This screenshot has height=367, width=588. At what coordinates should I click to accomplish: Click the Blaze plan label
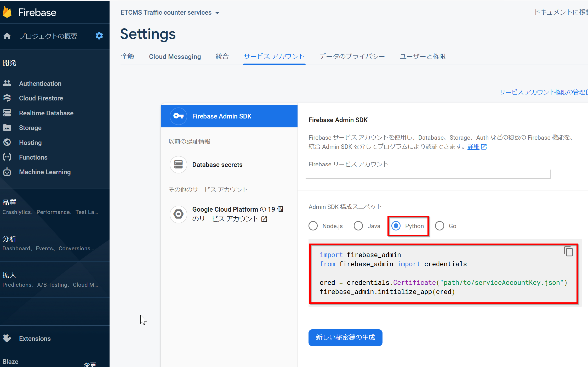point(10,362)
